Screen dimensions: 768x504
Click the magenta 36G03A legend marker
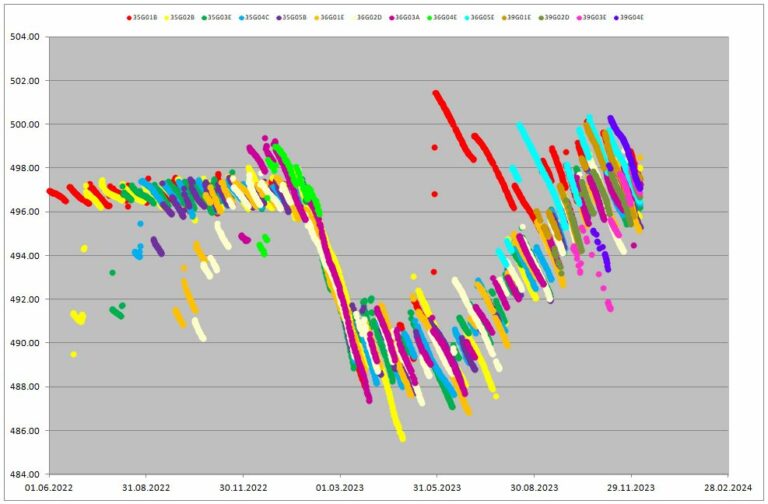click(392, 18)
